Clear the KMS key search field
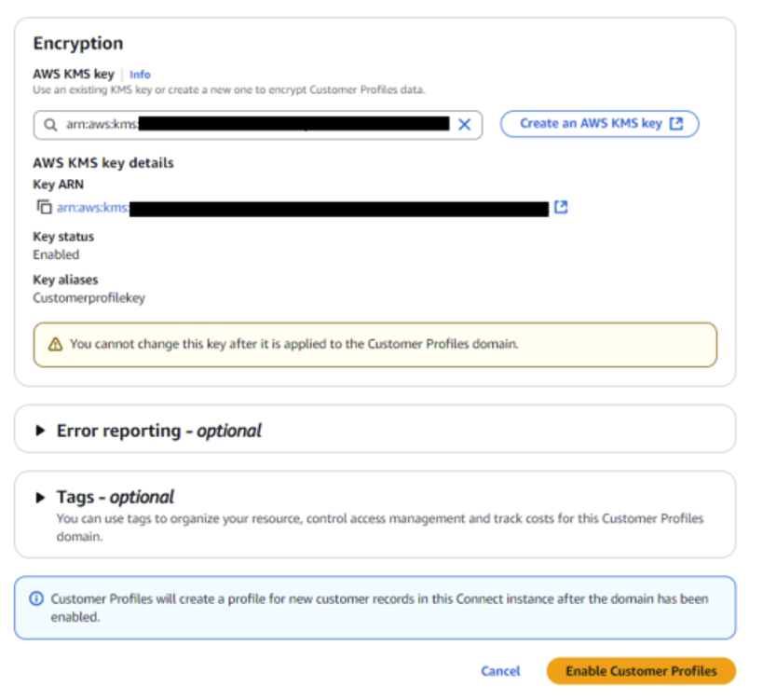This screenshot has height=700, width=763. [464, 125]
